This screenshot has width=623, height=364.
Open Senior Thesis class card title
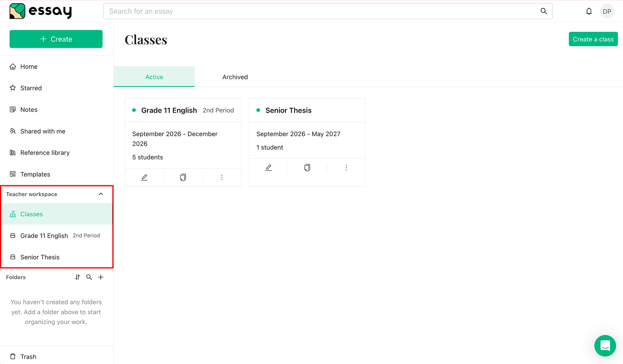[x=288, y=110]
